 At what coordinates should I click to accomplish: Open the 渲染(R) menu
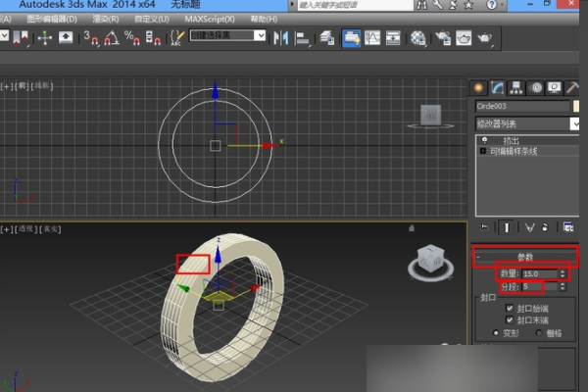(x=106, y=20)
